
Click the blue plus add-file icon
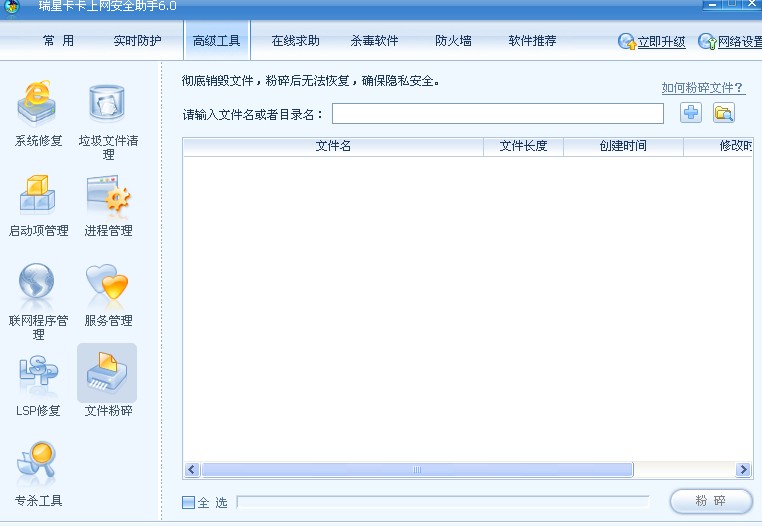(x=691, y=113)
